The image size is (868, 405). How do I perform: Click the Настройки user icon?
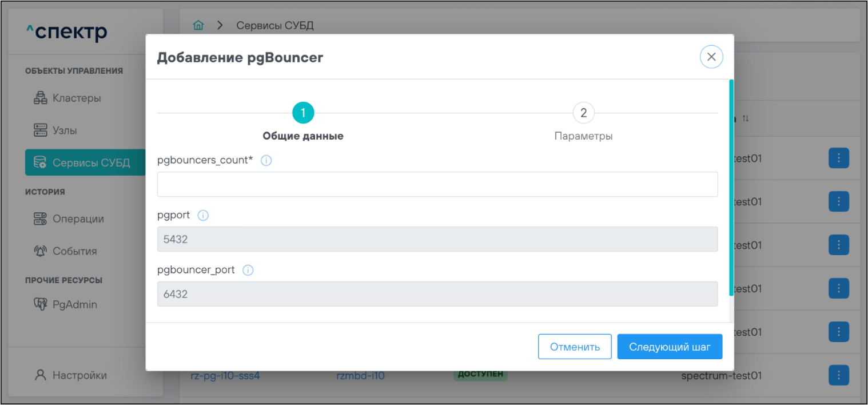(40, 375)
